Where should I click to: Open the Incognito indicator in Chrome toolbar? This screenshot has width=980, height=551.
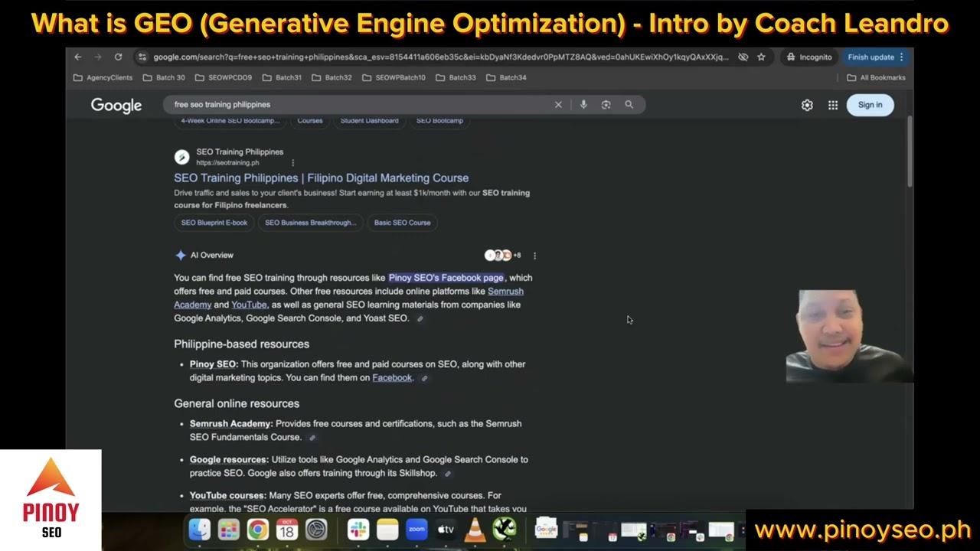[809, 57]
